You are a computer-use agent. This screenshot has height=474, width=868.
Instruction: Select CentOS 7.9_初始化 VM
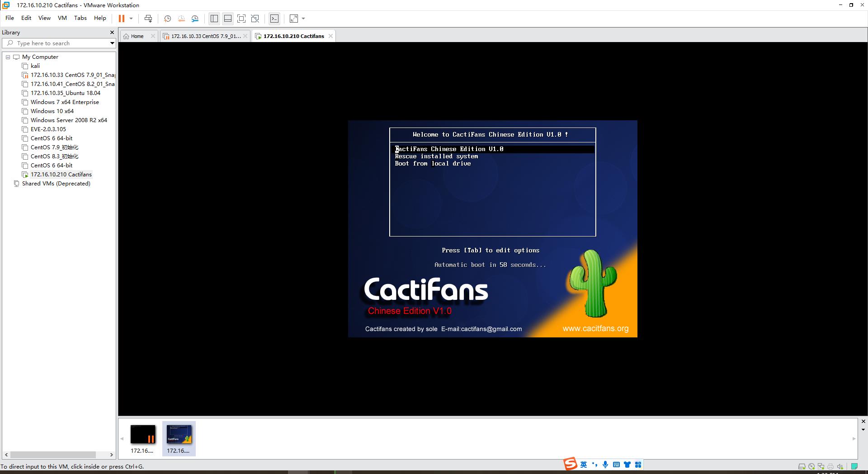(54, 147)
